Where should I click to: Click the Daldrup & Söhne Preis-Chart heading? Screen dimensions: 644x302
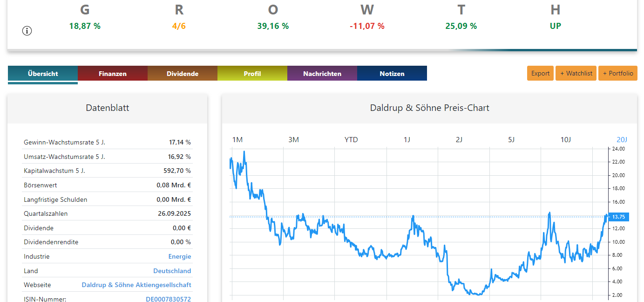429,108
